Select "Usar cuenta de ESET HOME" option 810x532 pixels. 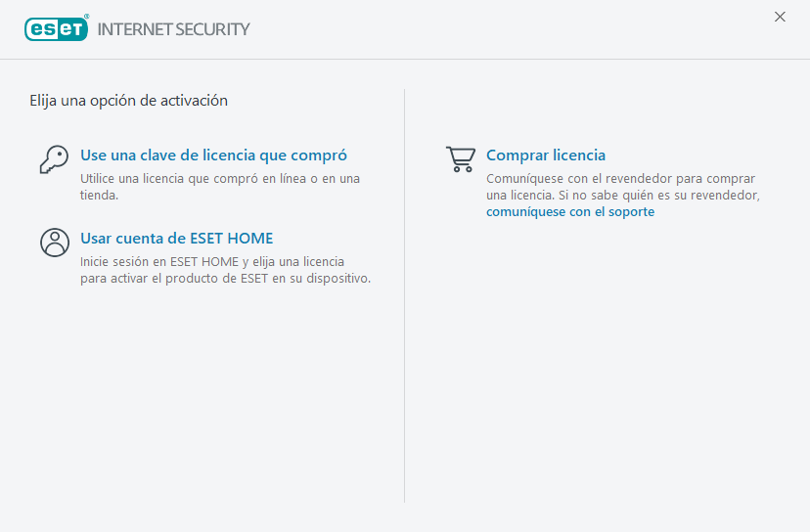176,239
